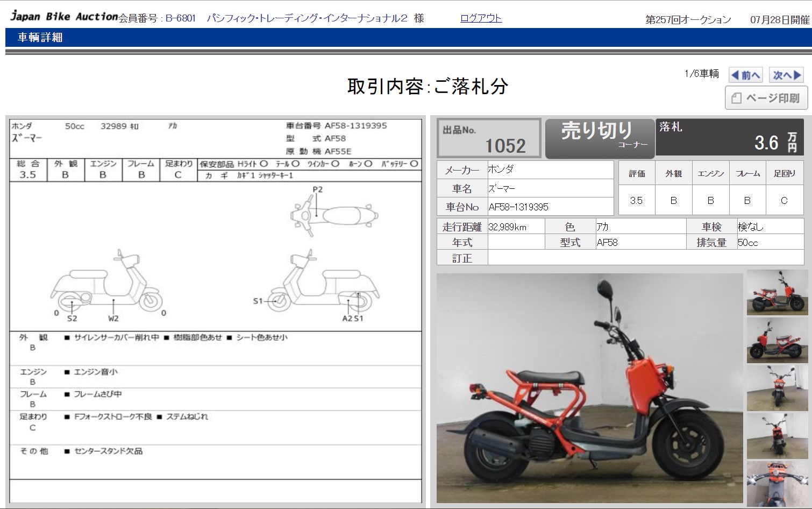Screen dimensions: 812x509
Task: Click the 出品No. 1052 box
Action: click(488, 138)
